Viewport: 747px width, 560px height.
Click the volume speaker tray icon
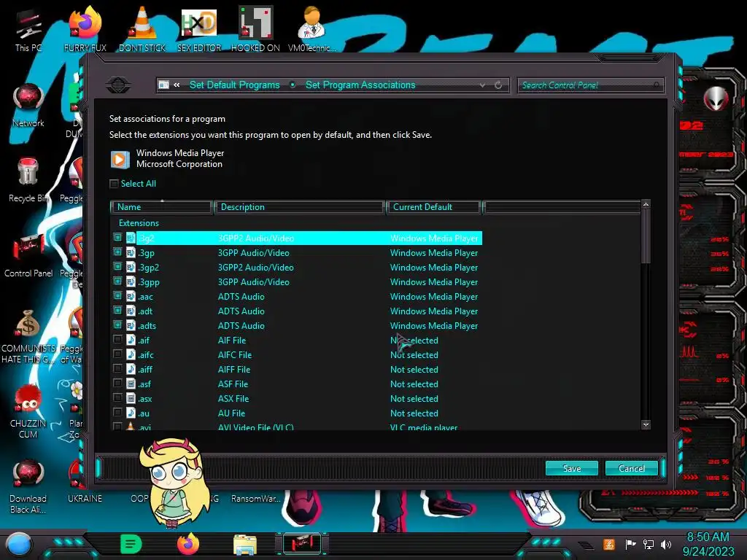coord(666,544)
